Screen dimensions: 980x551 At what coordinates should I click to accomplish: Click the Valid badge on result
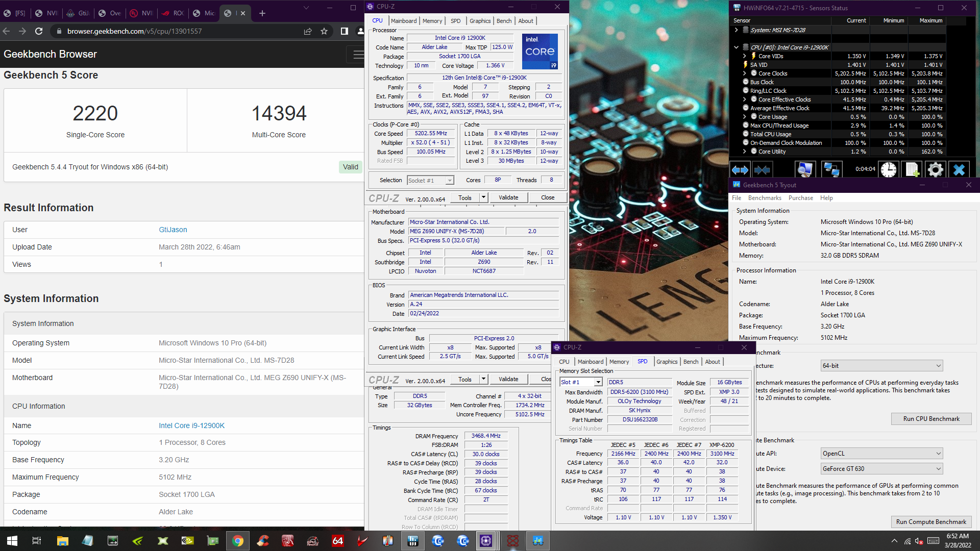click(350, 167)
